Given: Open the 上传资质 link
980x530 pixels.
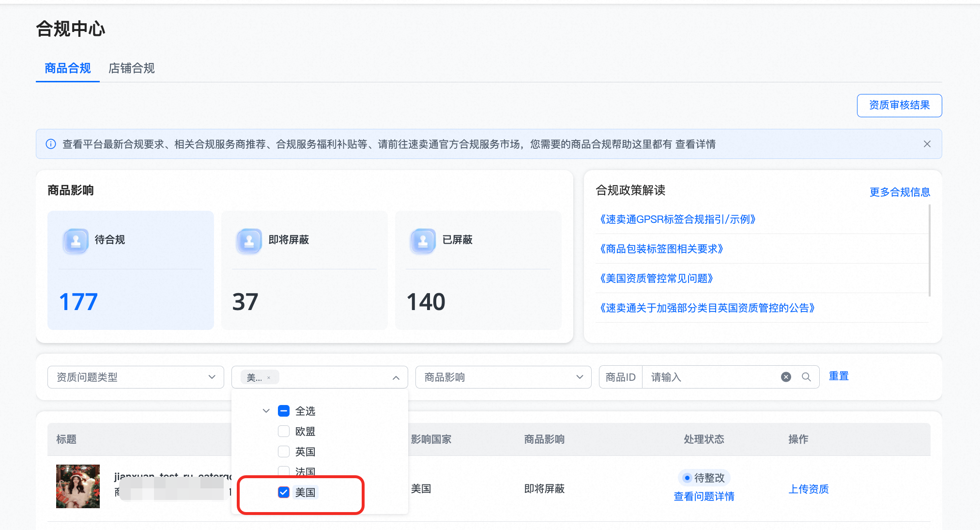Looking at the screenshot, I should pyautogui.click(x=808, y=489).
